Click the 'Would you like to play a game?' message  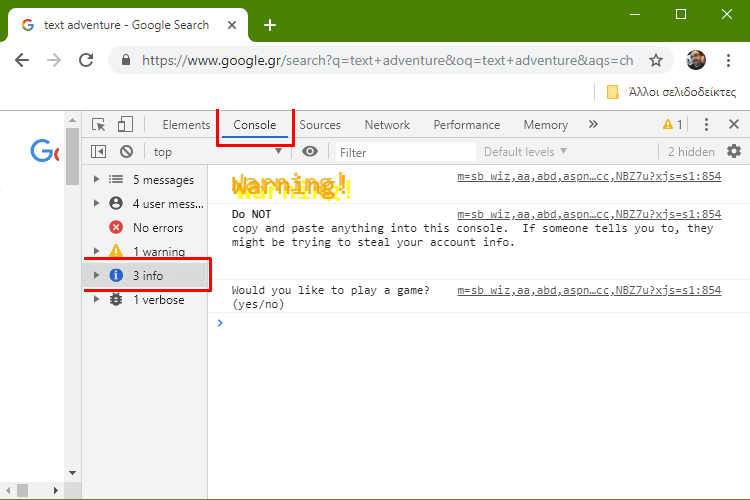point(331,297)
